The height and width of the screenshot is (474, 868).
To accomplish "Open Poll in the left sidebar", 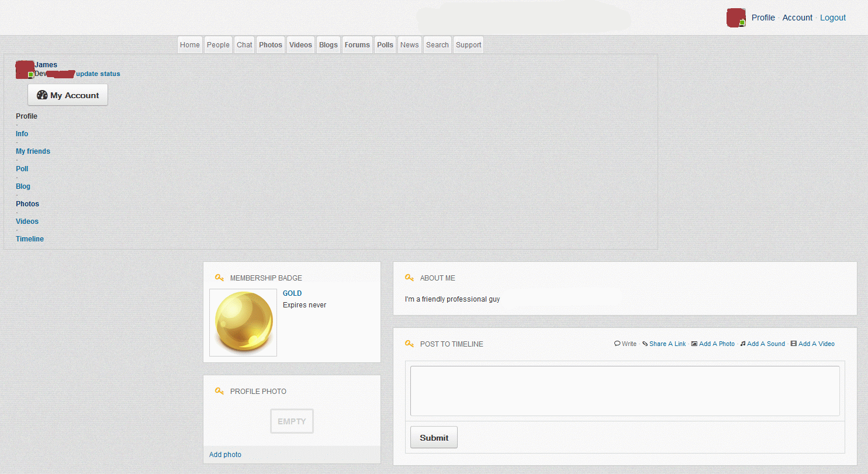I will [x=22, y=169].
